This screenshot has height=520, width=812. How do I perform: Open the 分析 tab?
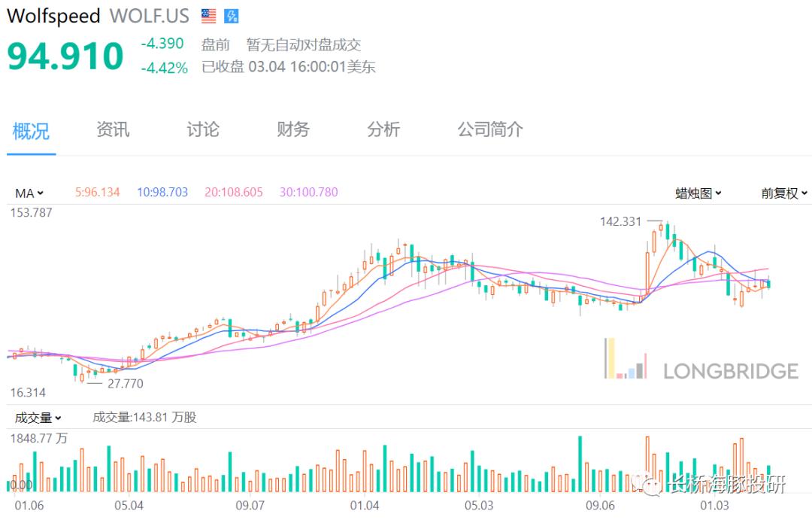tap(383, 129)
